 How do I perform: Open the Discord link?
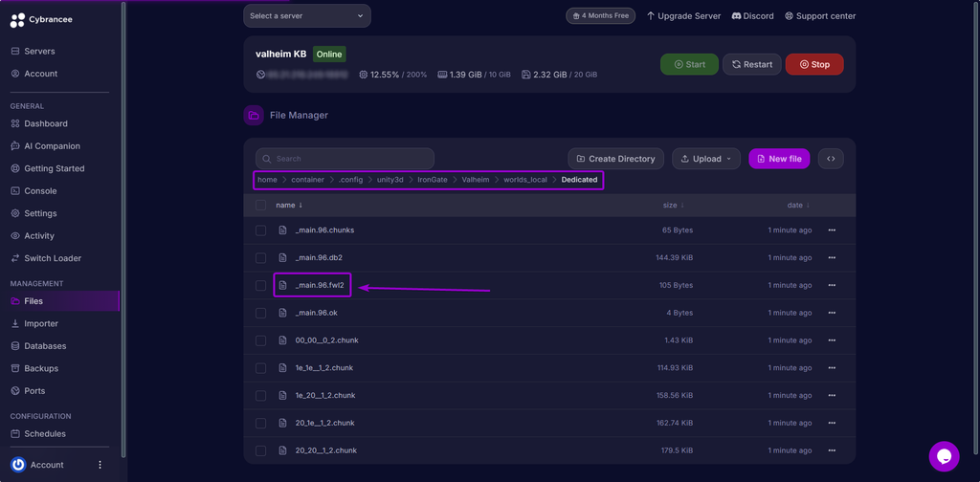(752, 15)
